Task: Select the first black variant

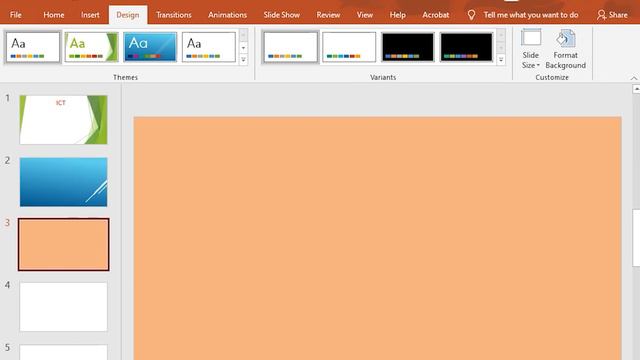Action: pos(408,47)
